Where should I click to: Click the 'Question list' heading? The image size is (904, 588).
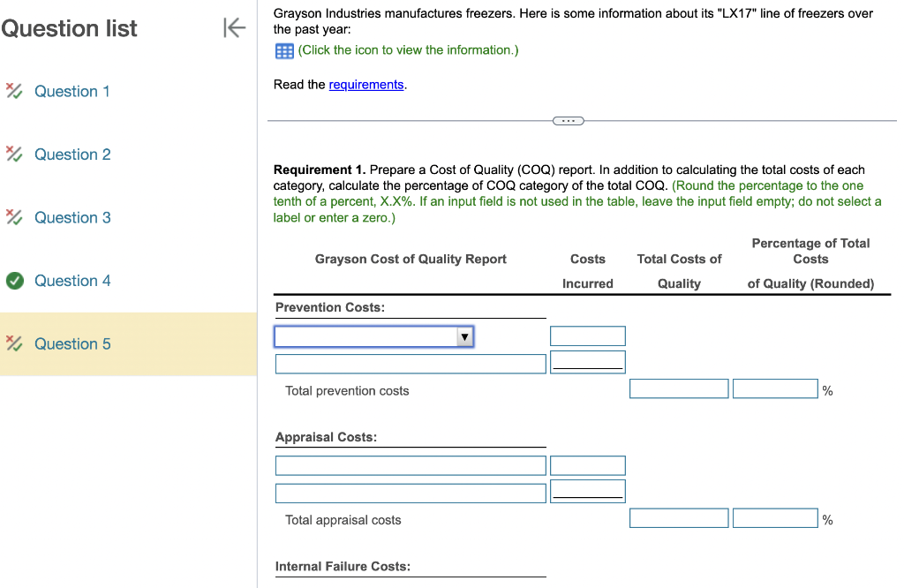click(69, 28)
